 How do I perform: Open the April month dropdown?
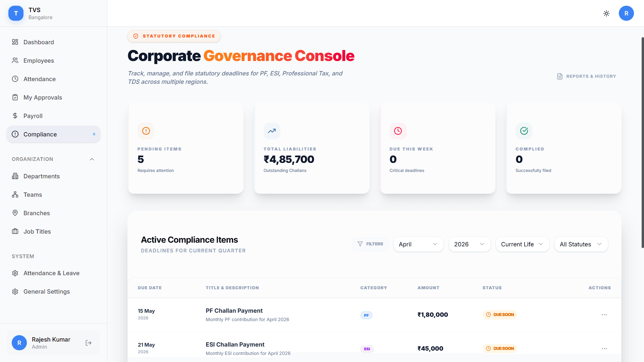pos(418,244)
